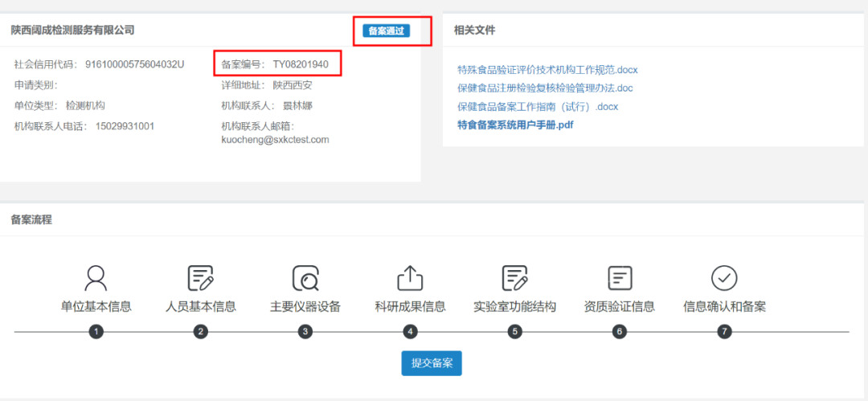Click the 申请类别 field label
This screenshot has width=868, height=401.
click(36, 85)
